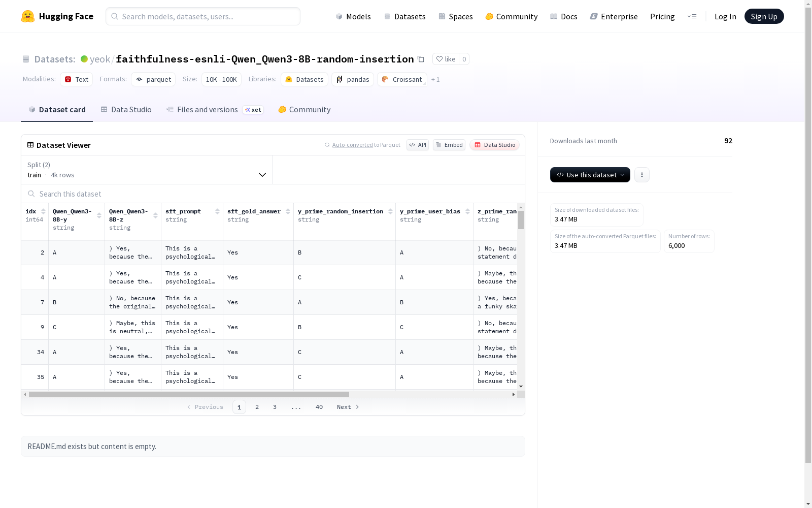This screenshot has height=508, width=812.
Task: Sort Qwen_Qwen3-8B-z column
Action: [x=155, y=215]
